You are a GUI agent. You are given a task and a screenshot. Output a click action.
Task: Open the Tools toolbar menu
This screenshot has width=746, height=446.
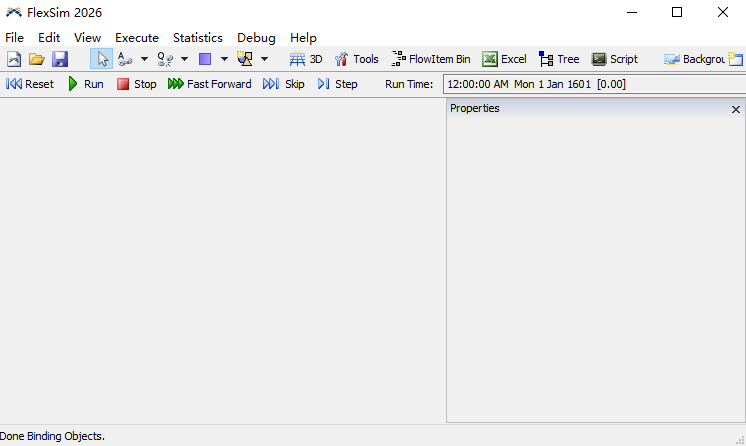(356, 59)
